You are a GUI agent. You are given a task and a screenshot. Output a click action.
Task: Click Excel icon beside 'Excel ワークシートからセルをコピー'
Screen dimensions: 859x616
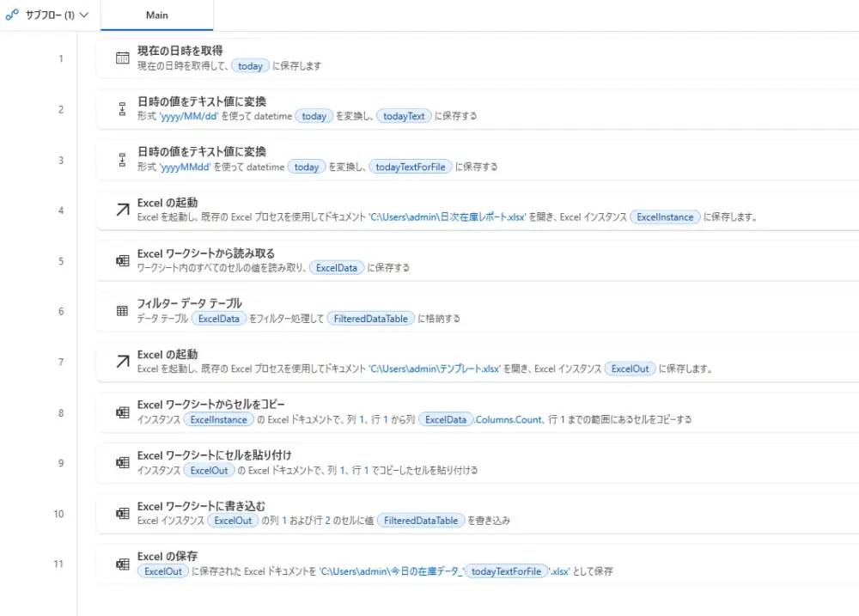[x=122, y=412]
